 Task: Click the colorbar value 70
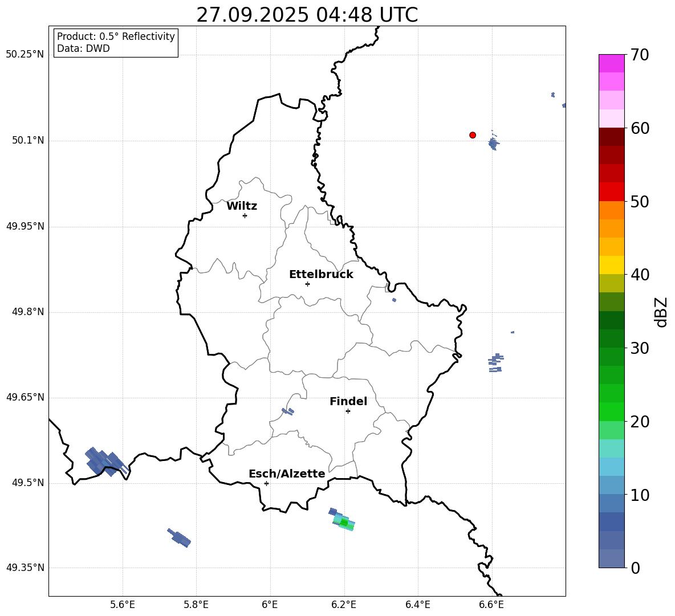pyautogui.click(x=640, y=55)
